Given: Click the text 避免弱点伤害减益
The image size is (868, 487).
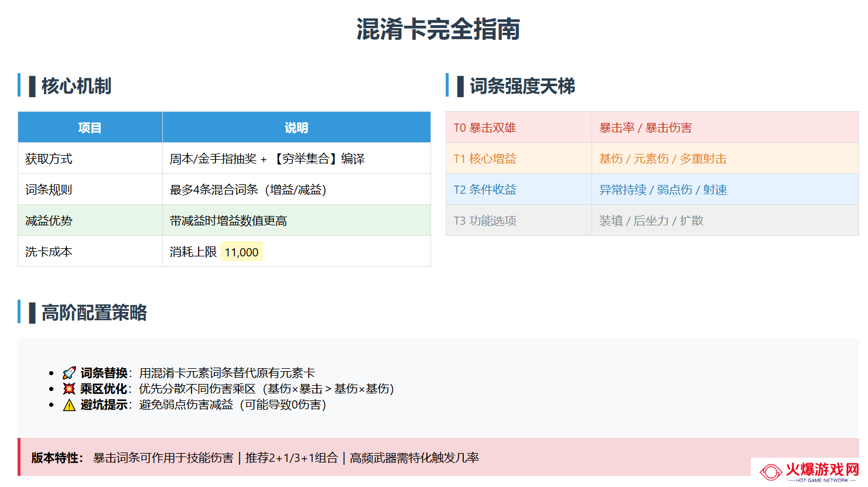Looking at the screenshot, I should click(x=186, y=405).
